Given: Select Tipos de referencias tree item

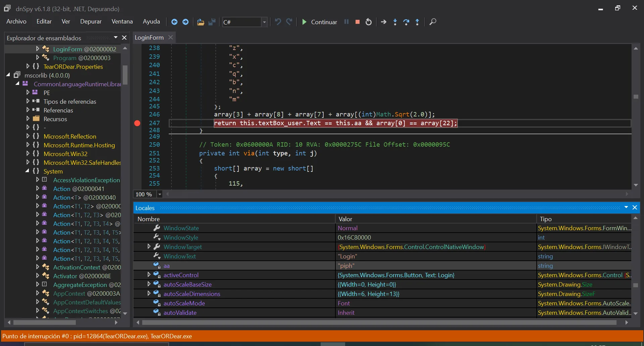Looking at the screenshot, I should point(70,101).
